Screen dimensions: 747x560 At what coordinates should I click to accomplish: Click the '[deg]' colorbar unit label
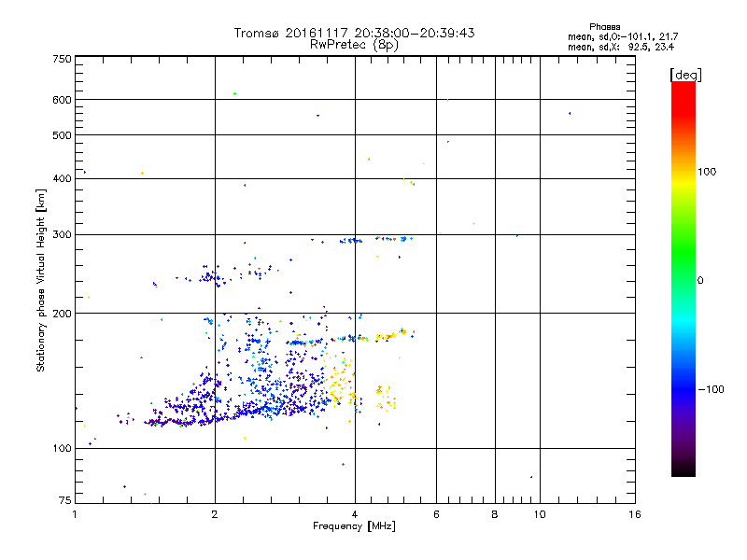tap(685, 75)
